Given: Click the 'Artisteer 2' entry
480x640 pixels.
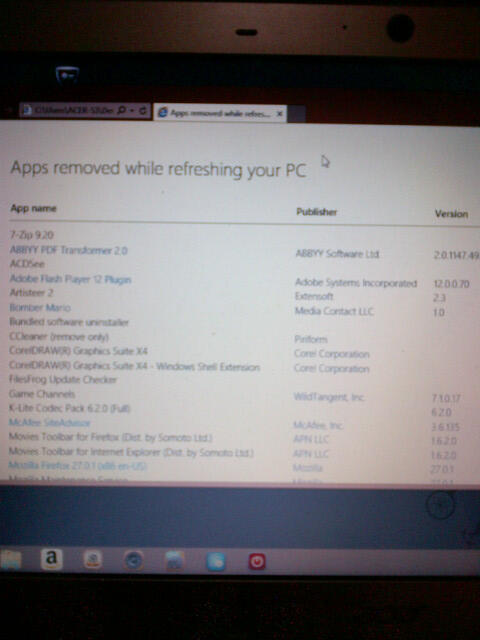Looking at the screenshot, I should pos(31,293).
